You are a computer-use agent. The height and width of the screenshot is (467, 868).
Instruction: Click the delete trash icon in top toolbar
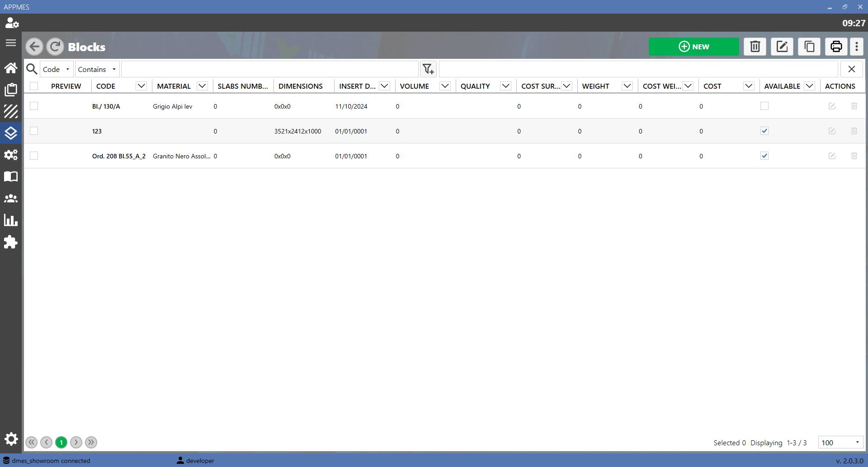tap(755, 47)
